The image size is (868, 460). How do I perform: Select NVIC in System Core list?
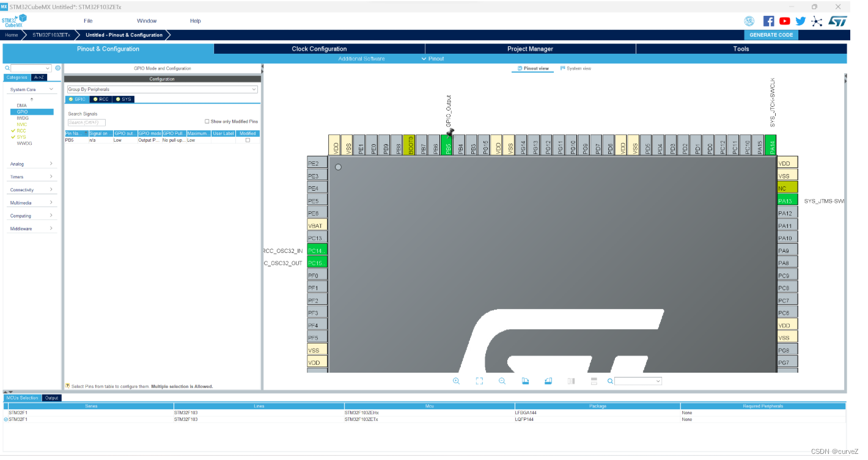pyautogui.click(x=22, y=125)
